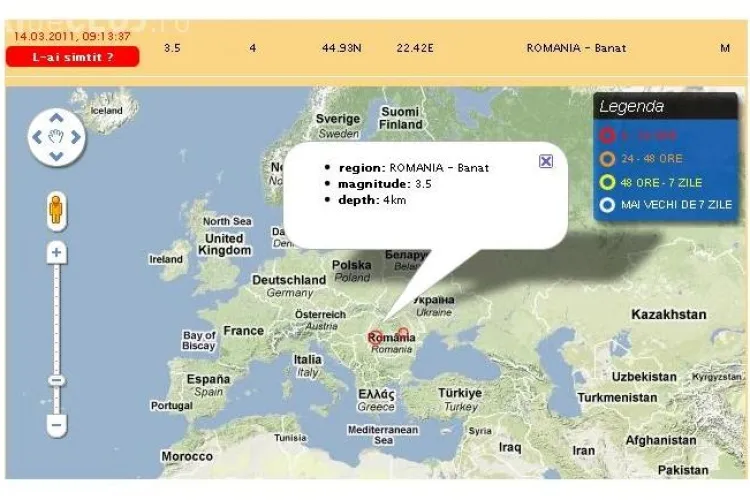Click the '48 ORE - 7 ZILE' legend label
The height and width of the screenshot is (500, 750).
[661, 183]
